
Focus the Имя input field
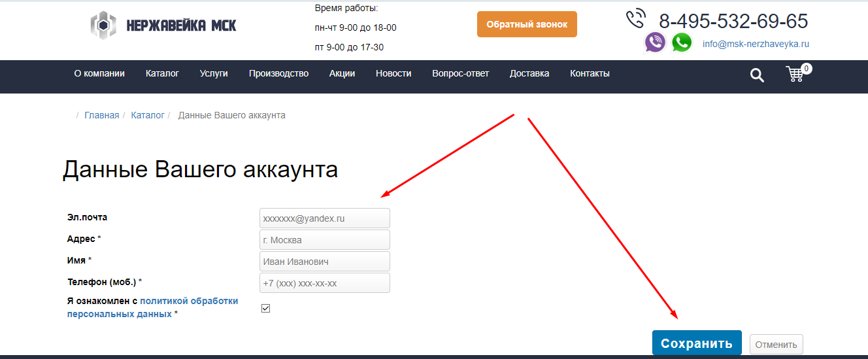325,262
